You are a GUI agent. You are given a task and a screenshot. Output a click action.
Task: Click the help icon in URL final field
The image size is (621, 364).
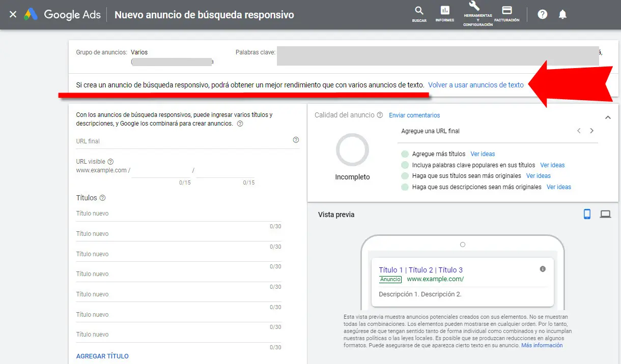296,140
